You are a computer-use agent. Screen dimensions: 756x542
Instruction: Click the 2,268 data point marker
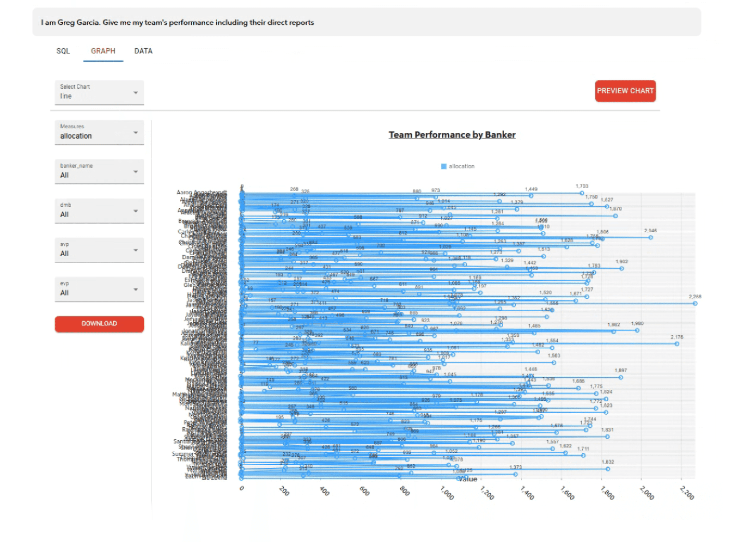[695, 303]
